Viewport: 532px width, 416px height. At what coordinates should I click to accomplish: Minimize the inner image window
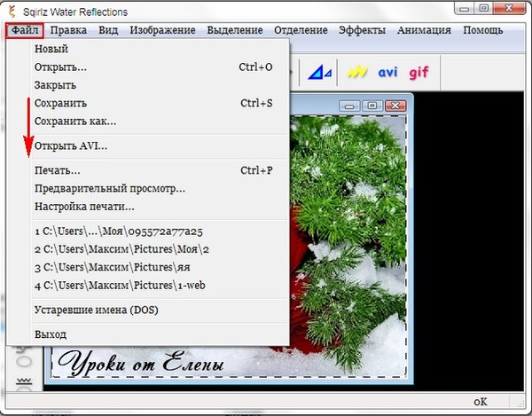coord(349,106)
